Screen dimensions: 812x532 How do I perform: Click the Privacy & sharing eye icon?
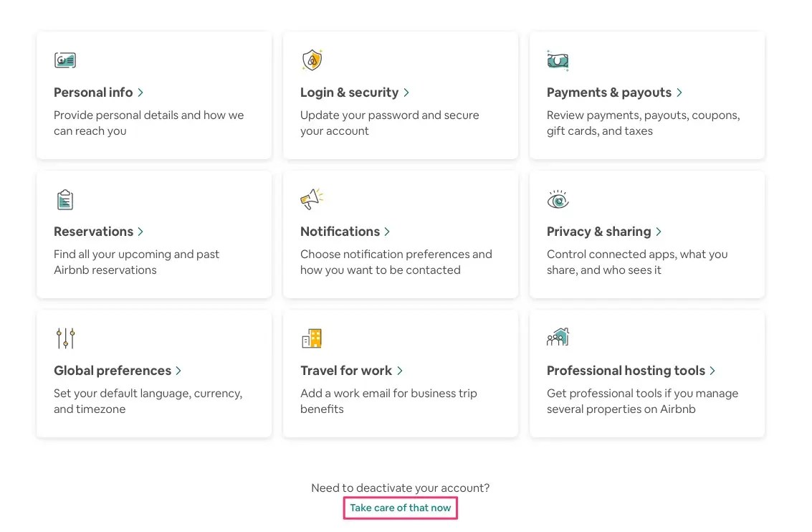[558, 199]
